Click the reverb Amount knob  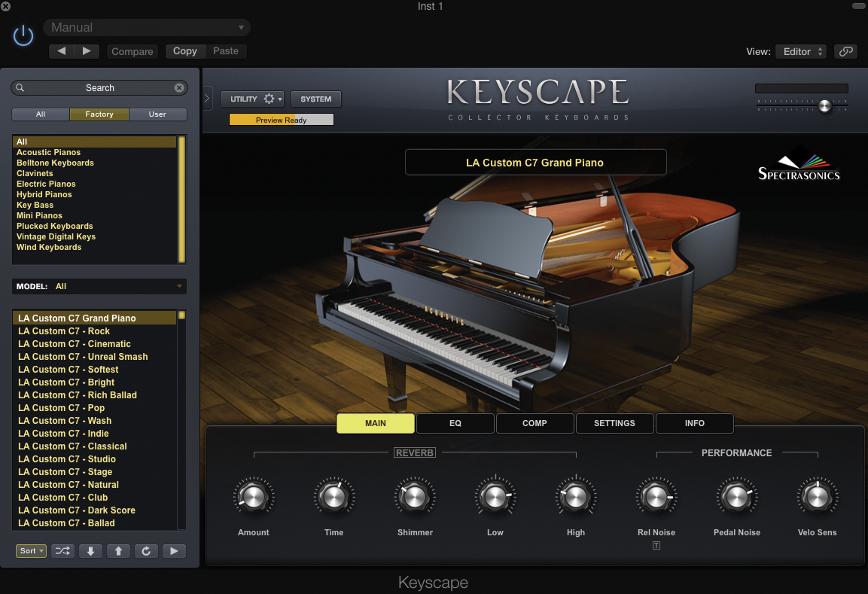pos(254,497)
